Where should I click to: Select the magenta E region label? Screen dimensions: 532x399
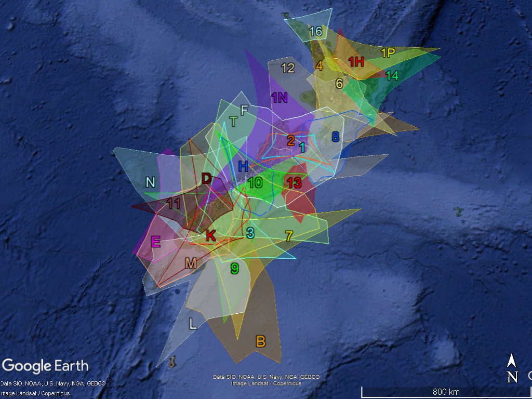click(155, 242)
